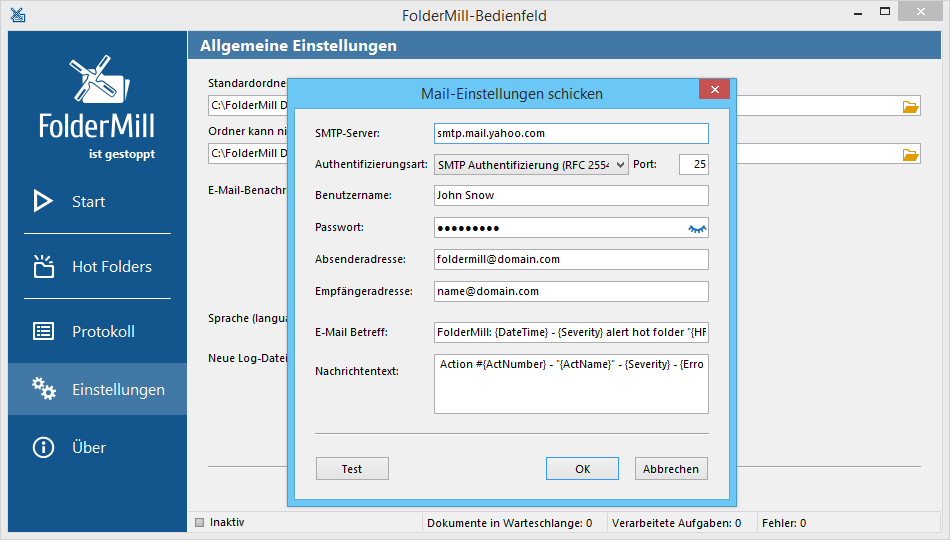
Task: Select the Einstellungen section
Action: (x=98, y=389)
